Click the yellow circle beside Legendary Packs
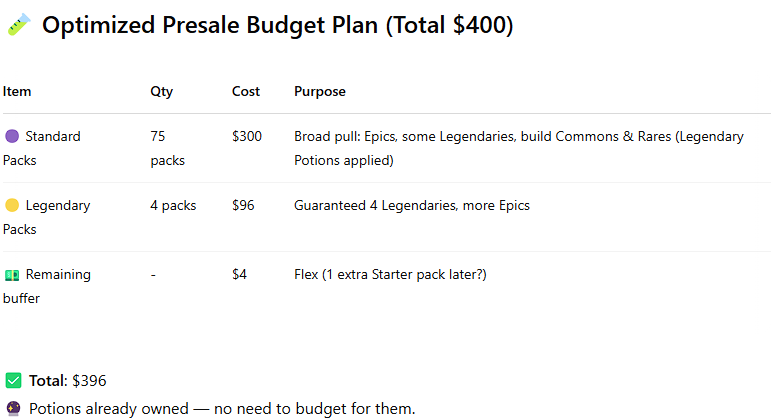 [x=12, y=205]
